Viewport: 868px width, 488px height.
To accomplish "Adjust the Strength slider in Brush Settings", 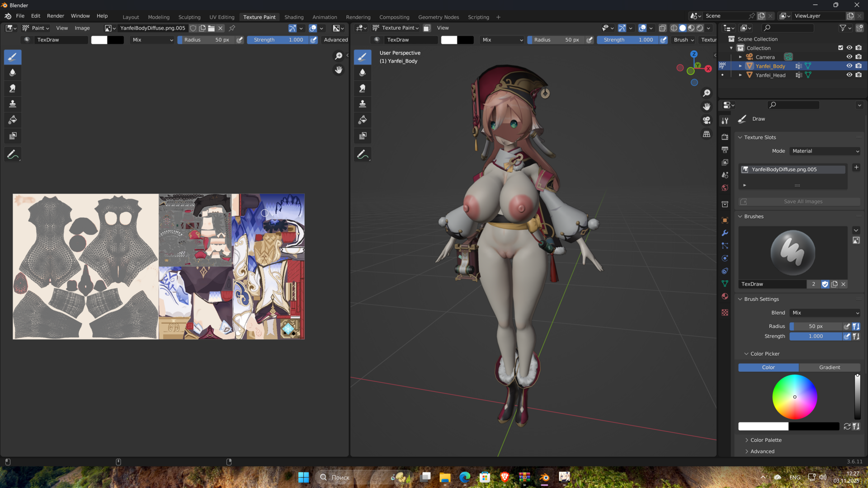I will coord(816,336).
